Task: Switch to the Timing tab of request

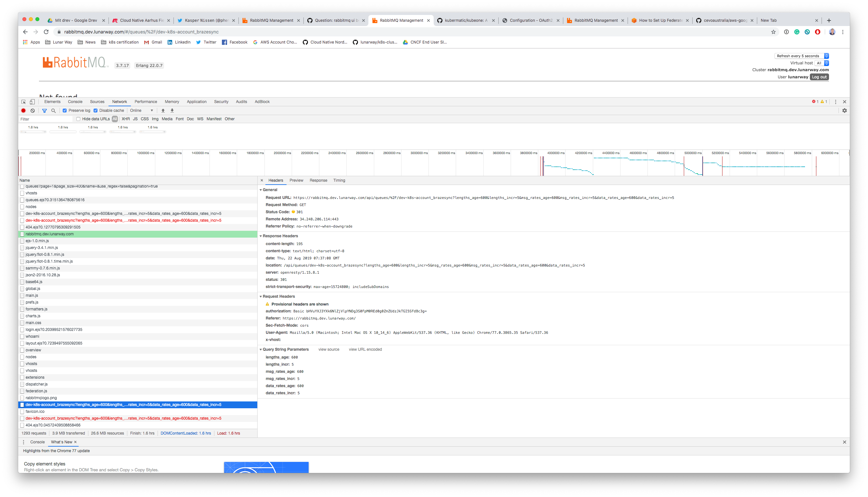Action: click(339, 180)
